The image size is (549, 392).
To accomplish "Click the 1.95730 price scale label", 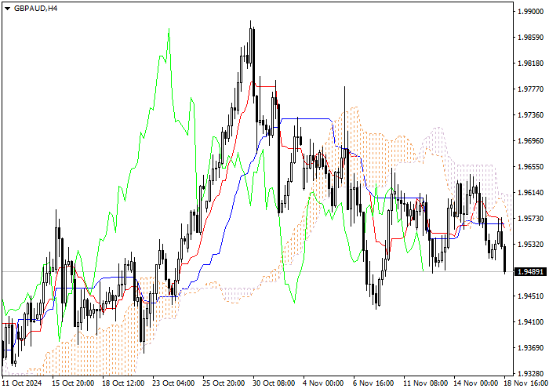I will click(x=531, y=219).
